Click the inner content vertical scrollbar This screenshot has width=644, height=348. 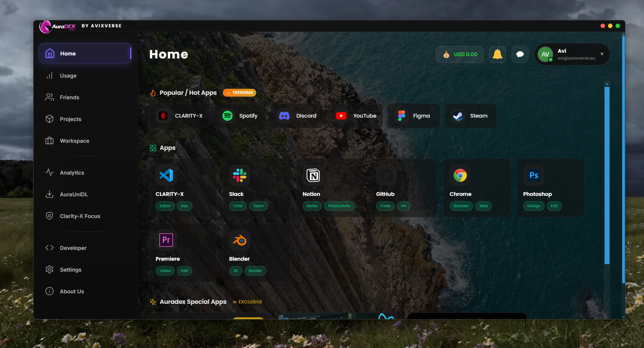point(607,175)
